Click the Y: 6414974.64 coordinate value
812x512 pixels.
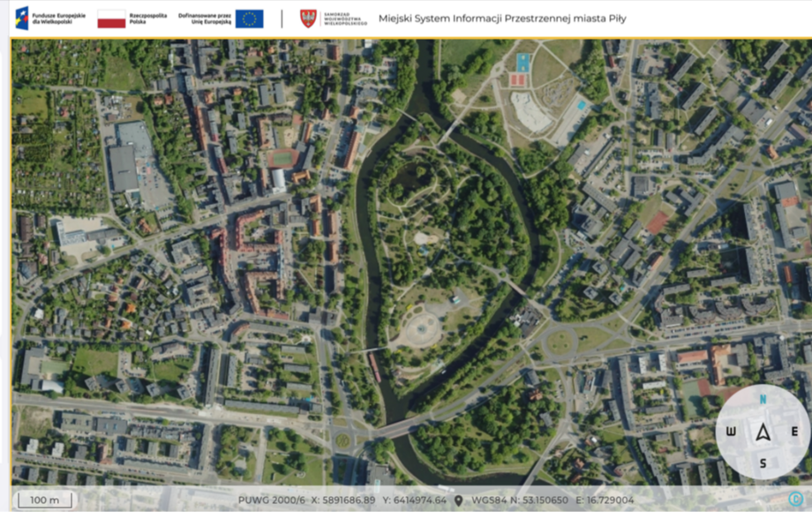coord(414,501)
